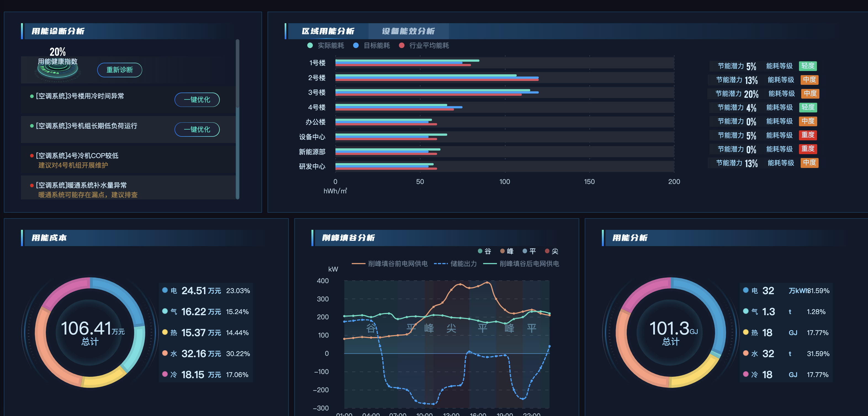The image size is (868, 416).
Task: Click 一键优化 for 3号楼用冷时间异常
Action: point(197,99)
